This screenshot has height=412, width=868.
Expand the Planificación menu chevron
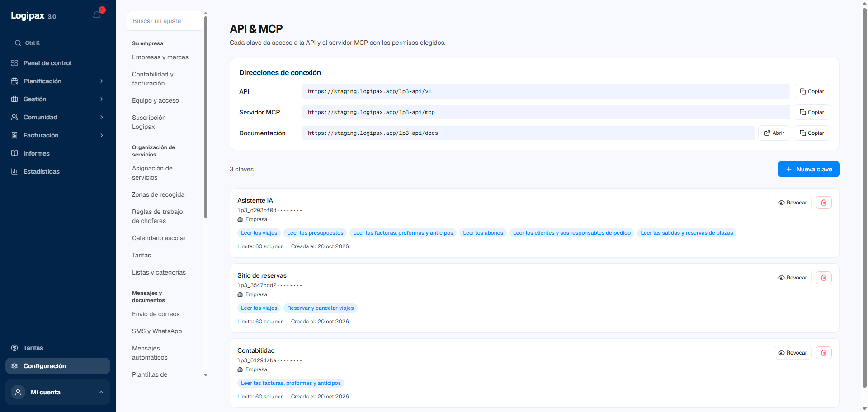(x=102, y=81)
